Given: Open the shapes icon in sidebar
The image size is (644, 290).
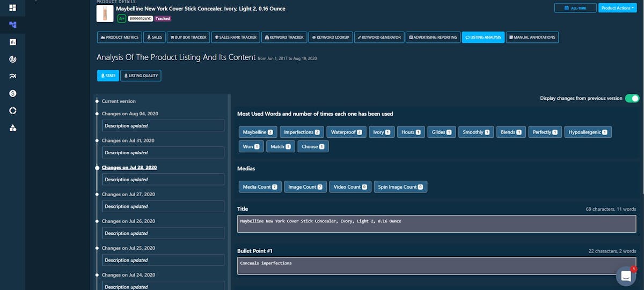Looking at the screenshot, I should pos(13,128).
